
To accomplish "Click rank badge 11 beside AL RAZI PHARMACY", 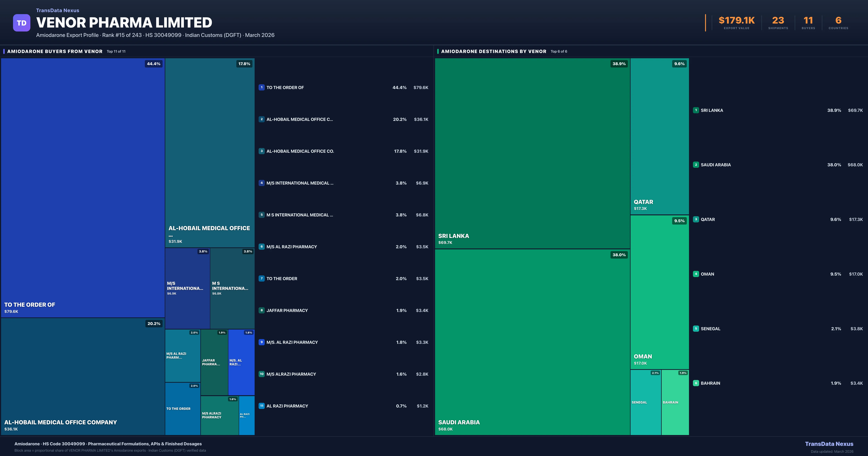I will pyautogui.click(x=261, y=406).
